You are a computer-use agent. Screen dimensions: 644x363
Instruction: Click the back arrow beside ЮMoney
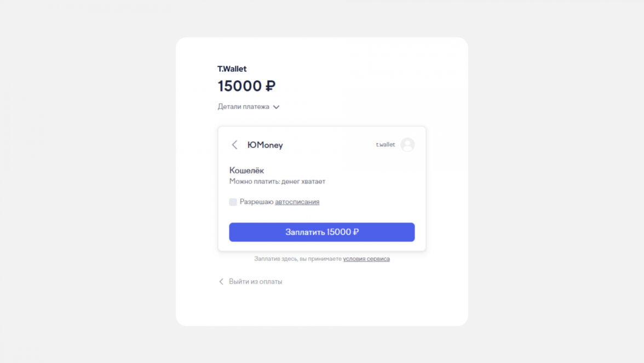pos(234,145)
